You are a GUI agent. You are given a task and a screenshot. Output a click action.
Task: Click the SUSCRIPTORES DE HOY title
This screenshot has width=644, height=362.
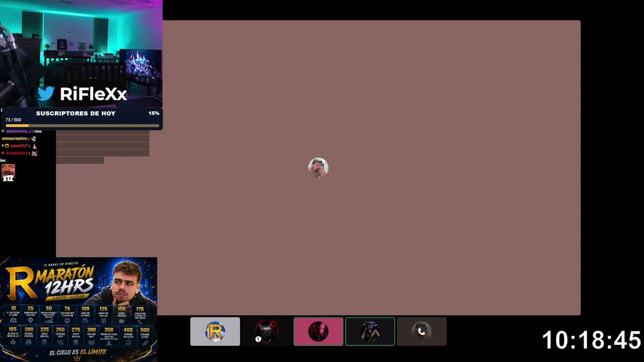click(76, 113)
